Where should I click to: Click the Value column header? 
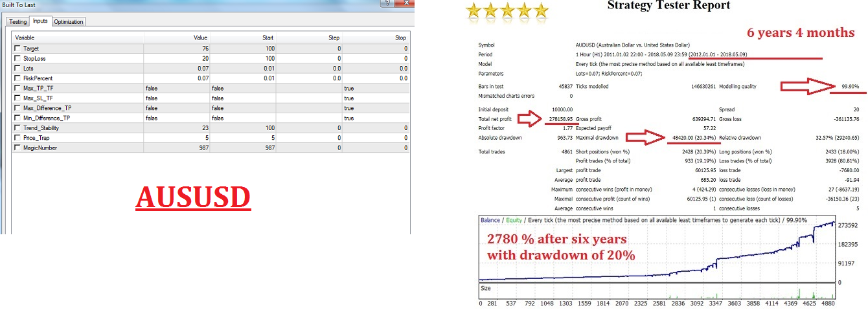177,38
